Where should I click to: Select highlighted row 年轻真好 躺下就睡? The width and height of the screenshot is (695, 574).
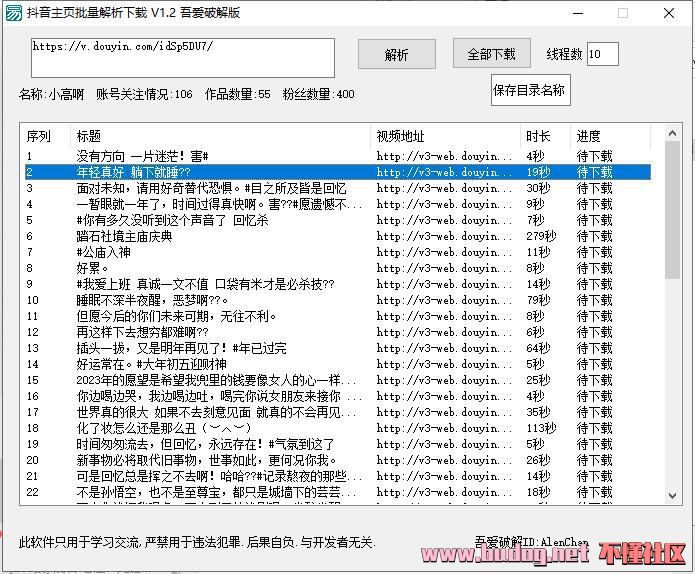tap(338, 172)
